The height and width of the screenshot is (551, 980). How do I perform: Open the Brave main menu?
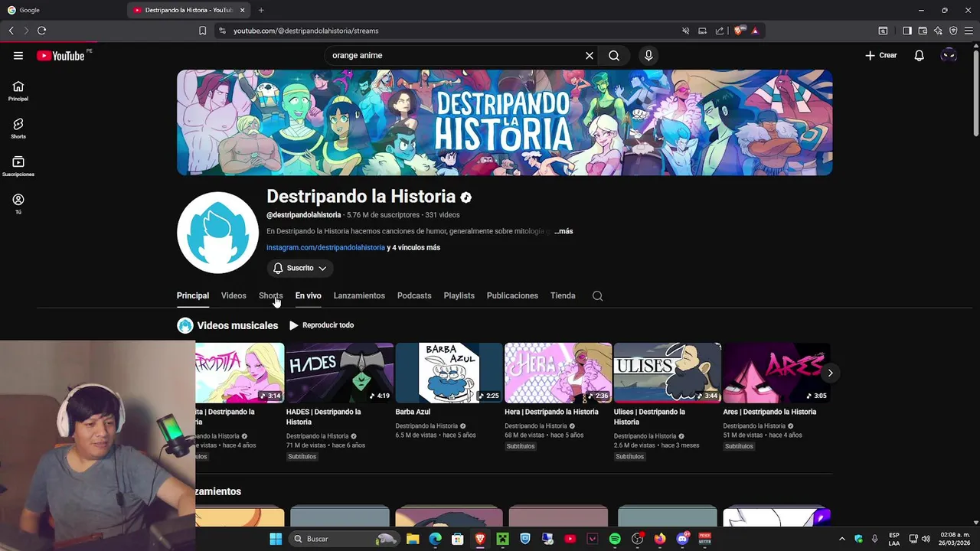pos(969,31)
